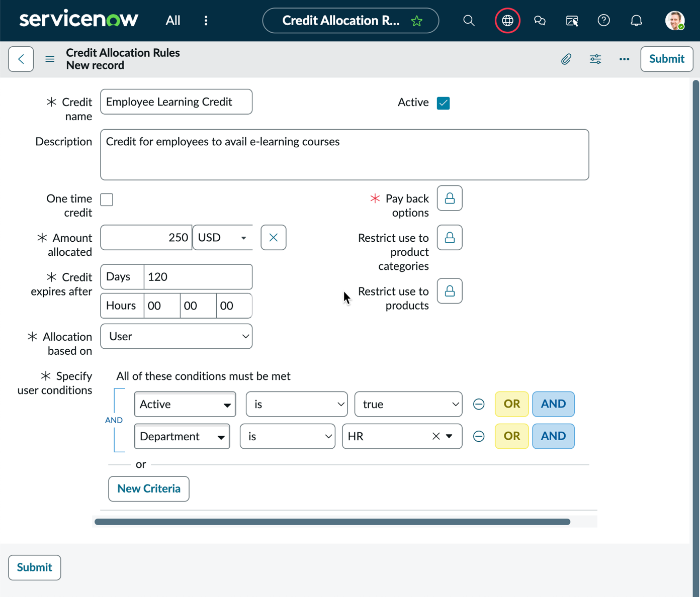
Task: Open more options ellipsis in header
Action: (625, 59)
